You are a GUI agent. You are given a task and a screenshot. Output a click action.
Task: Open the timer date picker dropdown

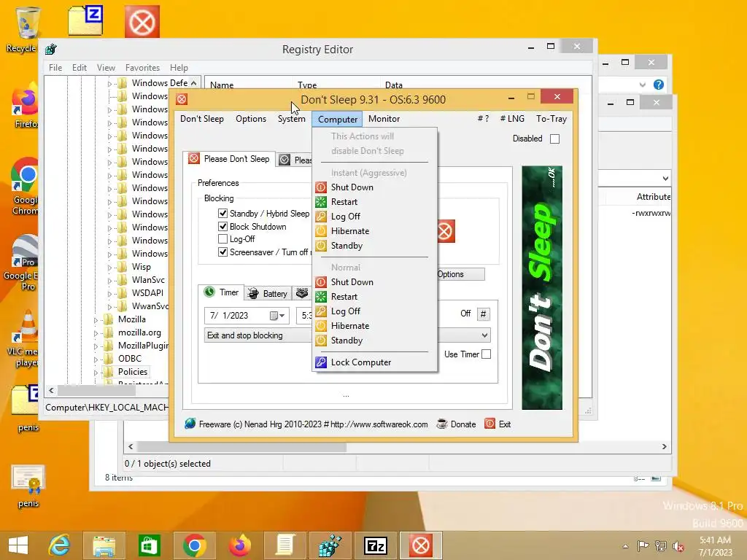coord(277,316)
